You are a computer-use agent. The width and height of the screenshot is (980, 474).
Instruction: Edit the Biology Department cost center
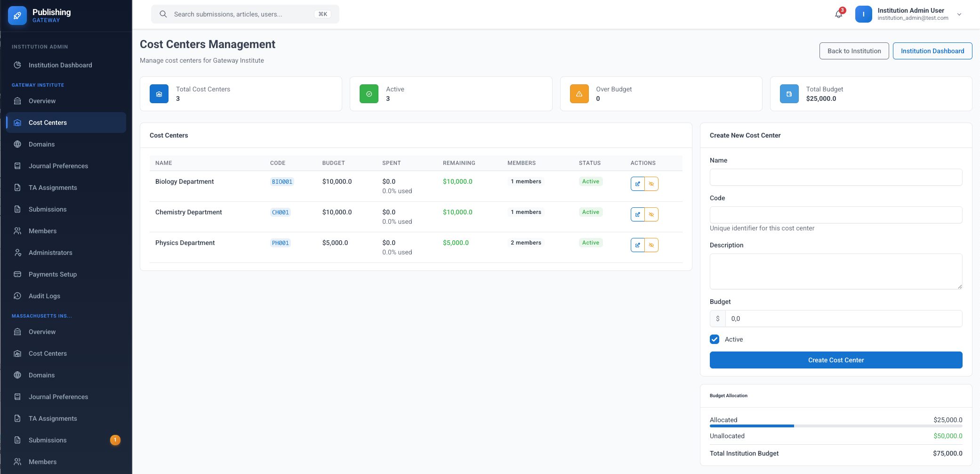point(637,184)
